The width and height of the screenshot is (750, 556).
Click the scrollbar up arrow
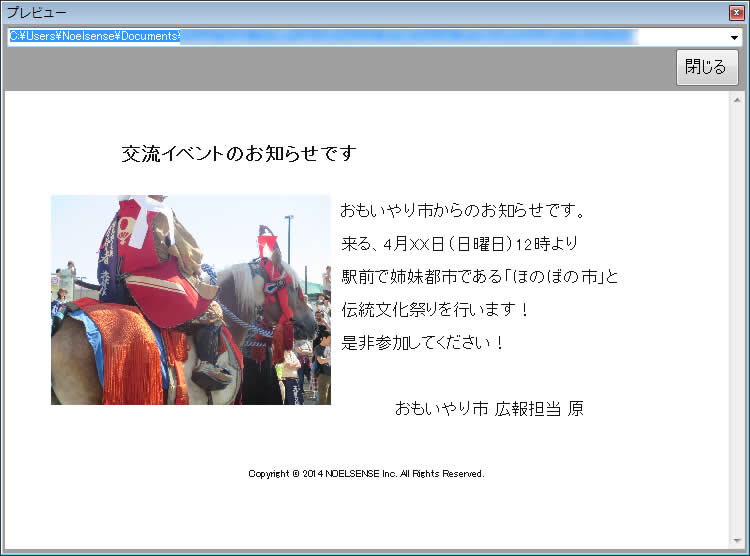point(738,100)
